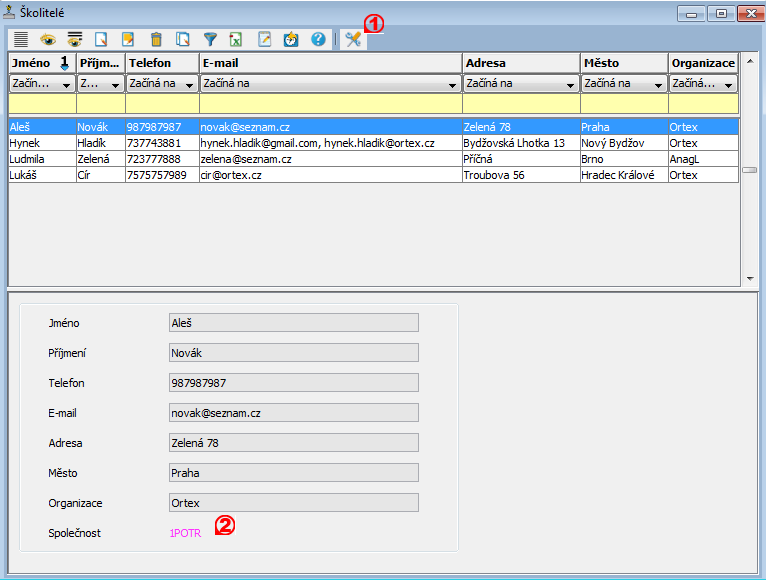Follow the 1POTR company link
Viewport: 766px width, 580px height.
tap(185, 533)
